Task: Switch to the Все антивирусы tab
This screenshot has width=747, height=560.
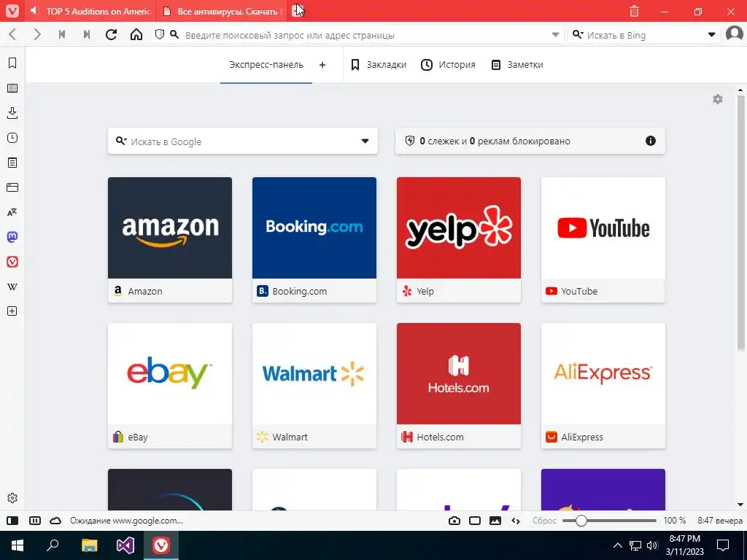Action: 221,11
